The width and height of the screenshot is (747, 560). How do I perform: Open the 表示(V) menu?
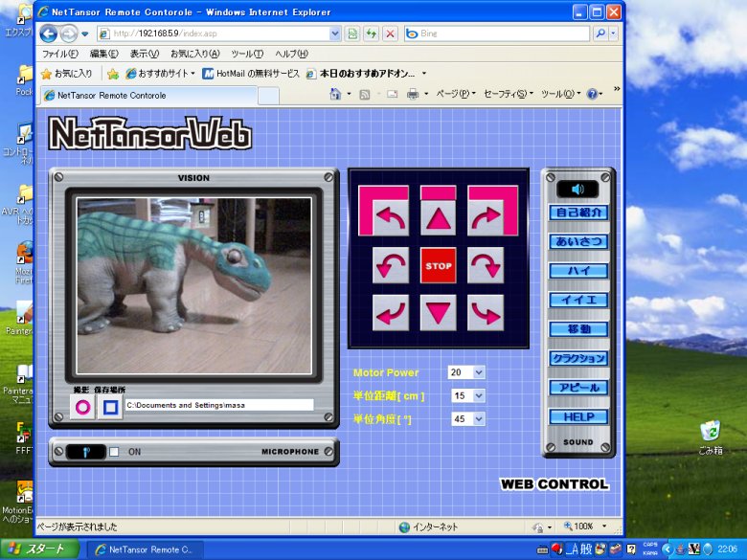click(x=145, y=54)
